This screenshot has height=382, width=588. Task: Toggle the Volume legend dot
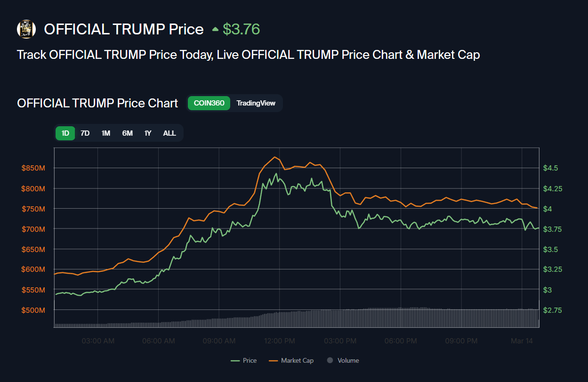330,361
